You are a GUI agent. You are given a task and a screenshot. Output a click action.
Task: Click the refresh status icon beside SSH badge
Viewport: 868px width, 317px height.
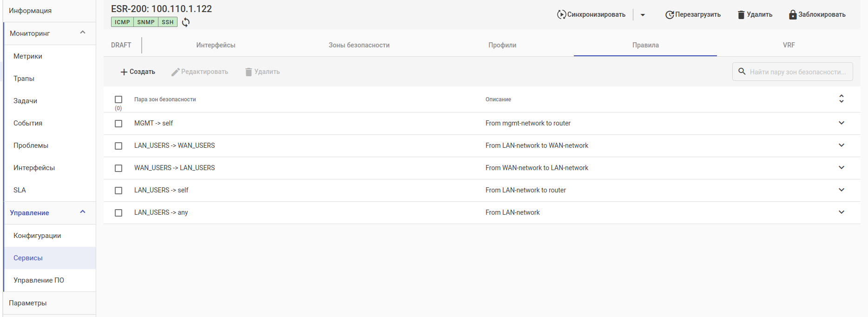[x=186, y=22]
